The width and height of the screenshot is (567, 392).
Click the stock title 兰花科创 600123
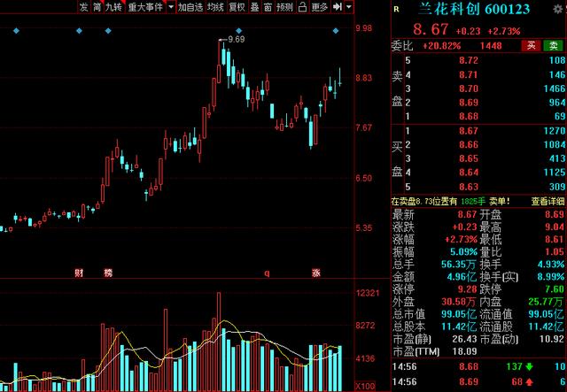[x=474, y=9]
